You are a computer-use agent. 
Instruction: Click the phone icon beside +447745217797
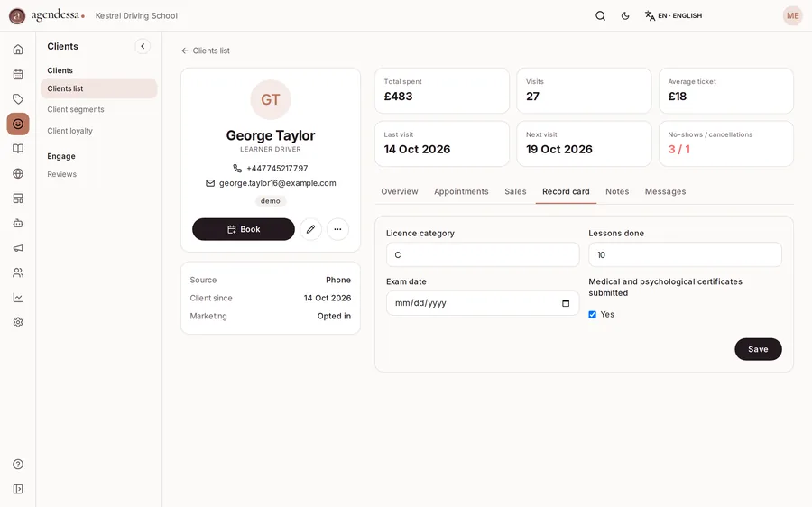point(237,169)
